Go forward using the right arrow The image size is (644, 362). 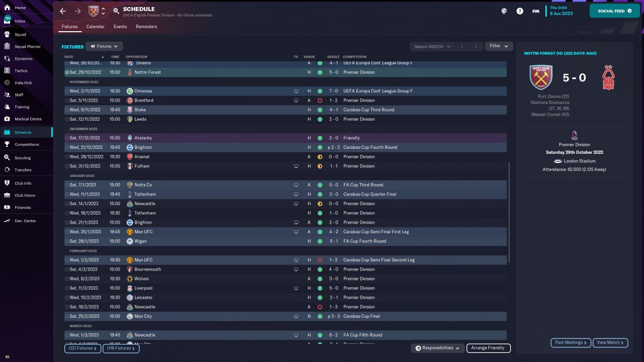(x=77, y=11)
